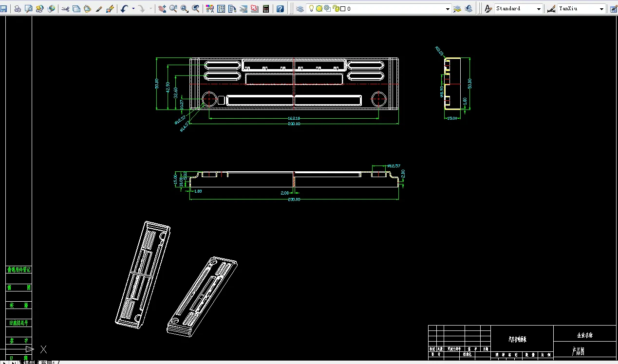618x364 pixels.
Task: Open the QuickCalc calculator
Action: point(266,9)
